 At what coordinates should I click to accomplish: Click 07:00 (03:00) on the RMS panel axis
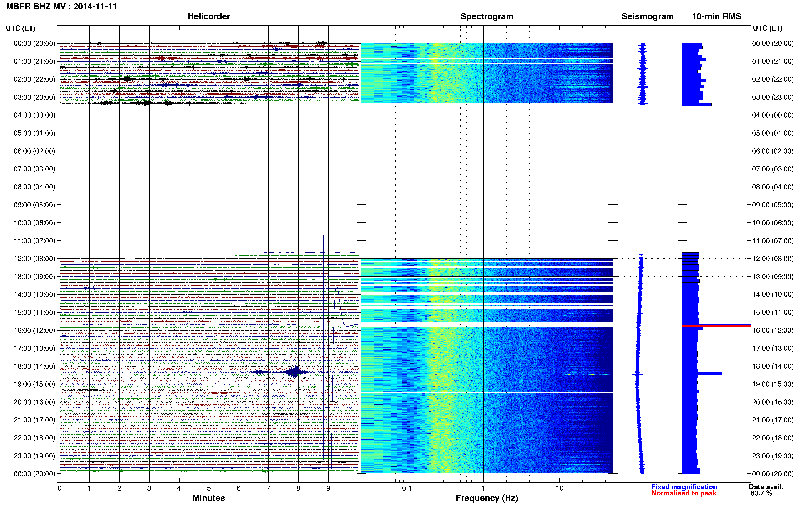773,169
